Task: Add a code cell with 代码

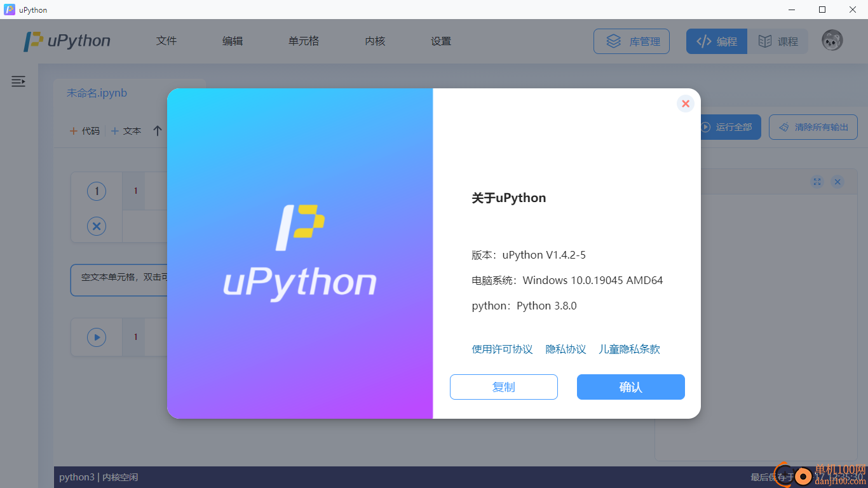Action: (x=85, y=131)
